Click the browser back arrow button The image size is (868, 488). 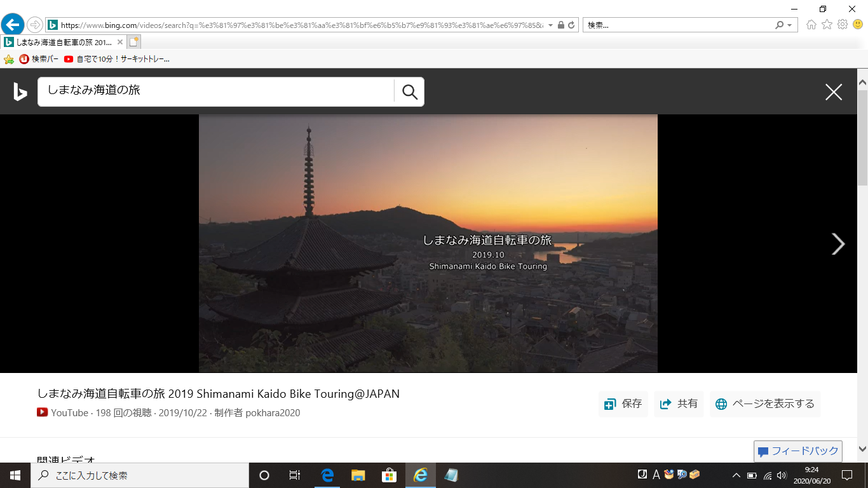click(x=13, y=25)
